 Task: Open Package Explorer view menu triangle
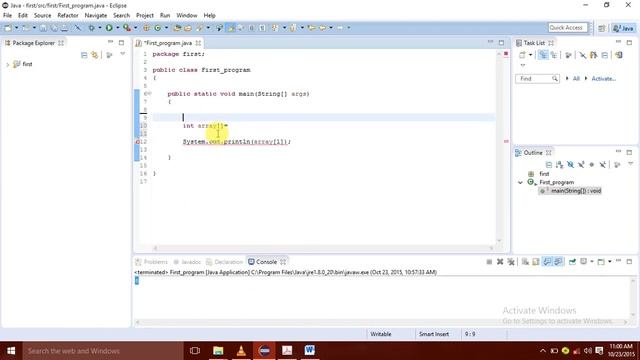pos(122,54)
